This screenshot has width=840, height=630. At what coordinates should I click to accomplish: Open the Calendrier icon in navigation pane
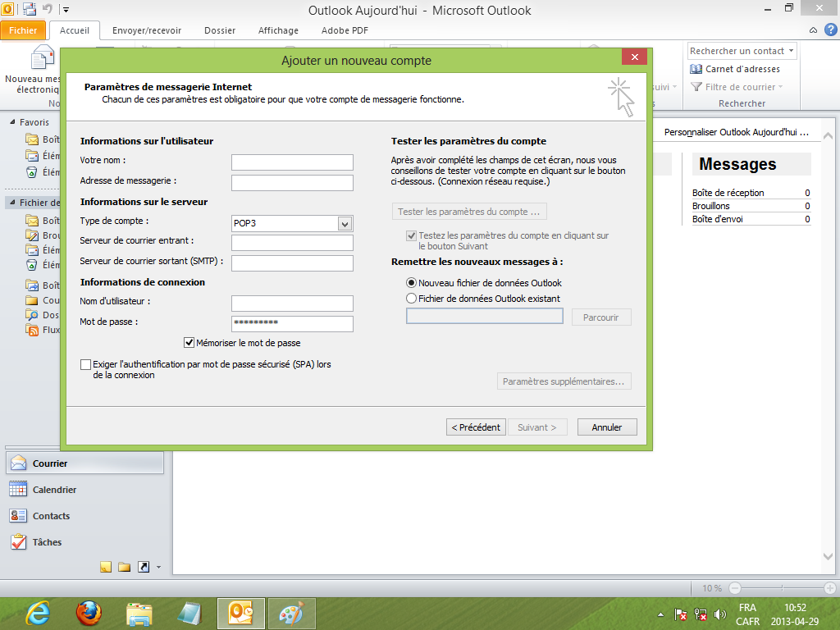18,489
